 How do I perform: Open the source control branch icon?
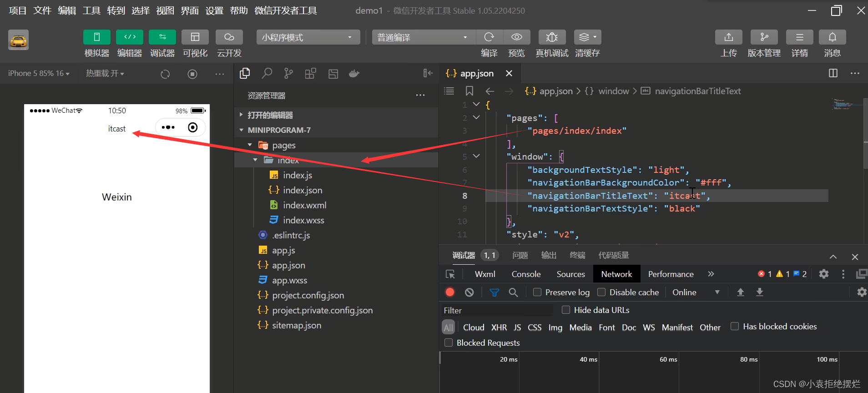click(288, 73)
